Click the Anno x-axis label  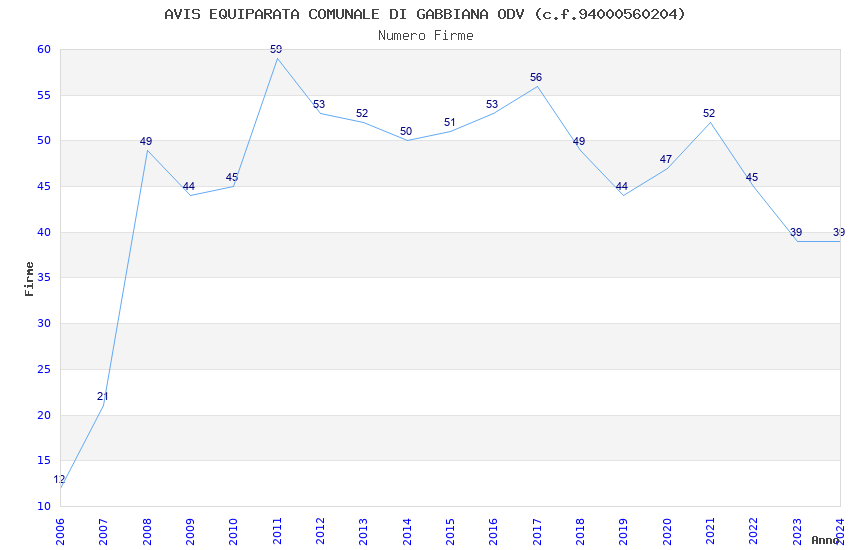click(825, 540)
